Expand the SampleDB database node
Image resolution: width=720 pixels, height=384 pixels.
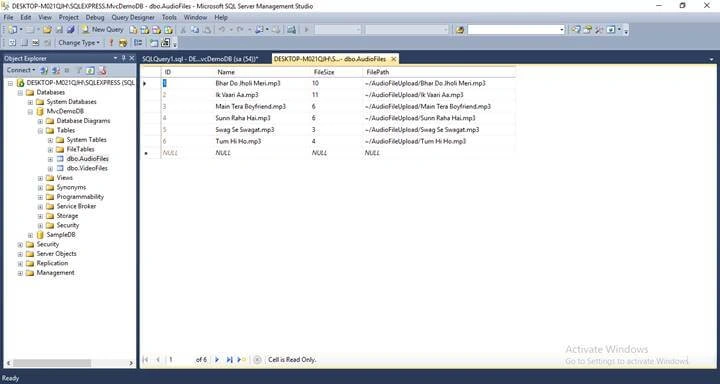pos(30,235)
